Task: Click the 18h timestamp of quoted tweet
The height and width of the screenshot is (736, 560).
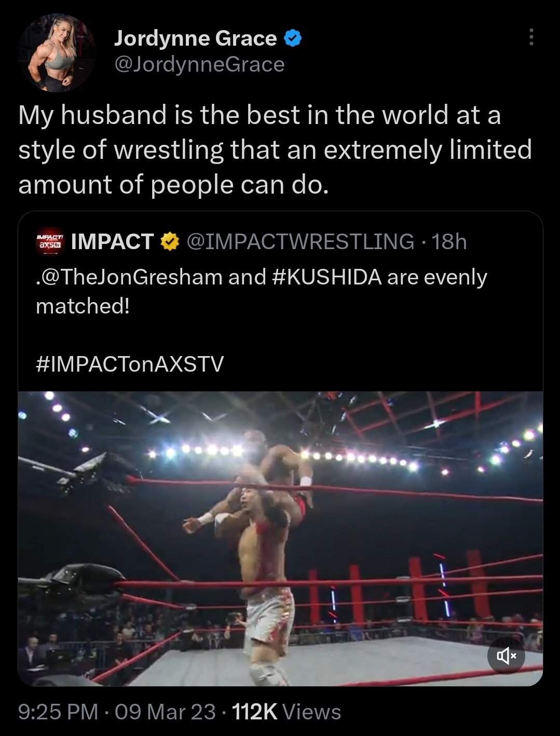Action: (x=449, y=242)
